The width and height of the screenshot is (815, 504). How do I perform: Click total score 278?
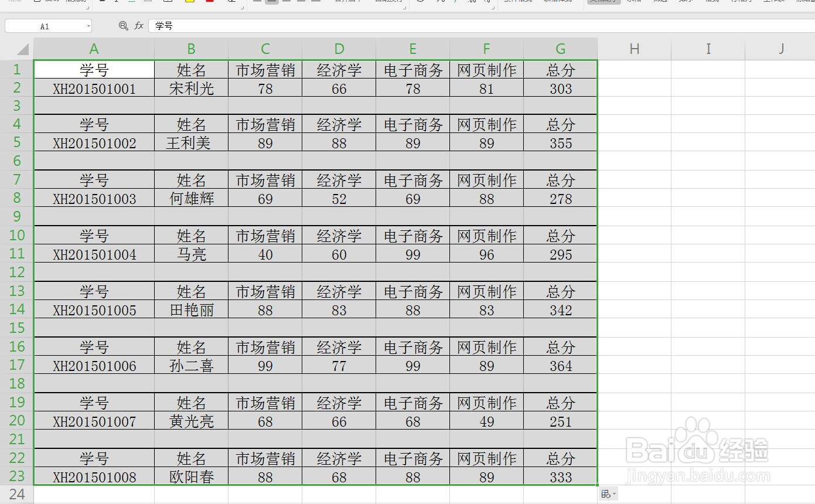coord(561,199)
